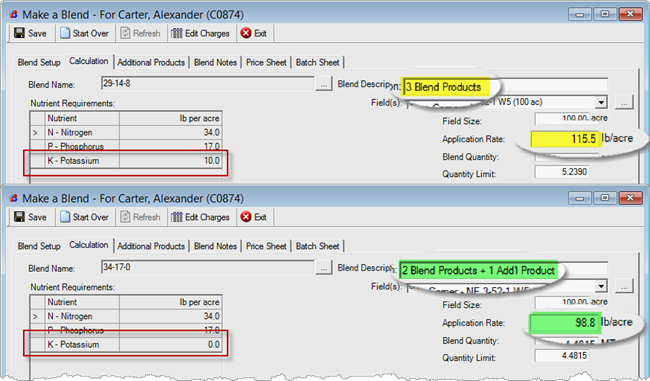
Task: Open Blend Notes tab in upper window
Action: click(215, 62)
